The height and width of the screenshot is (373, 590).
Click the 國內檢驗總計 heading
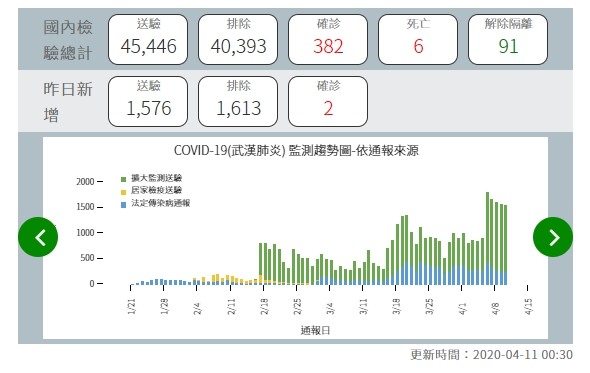[x=68, y=40]
